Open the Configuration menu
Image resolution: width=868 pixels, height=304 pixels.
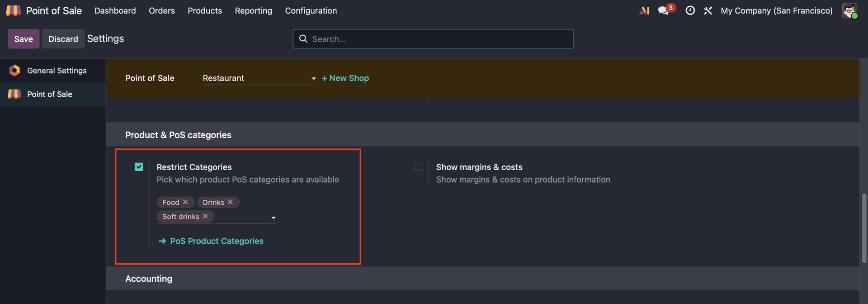tap(311, 10)
